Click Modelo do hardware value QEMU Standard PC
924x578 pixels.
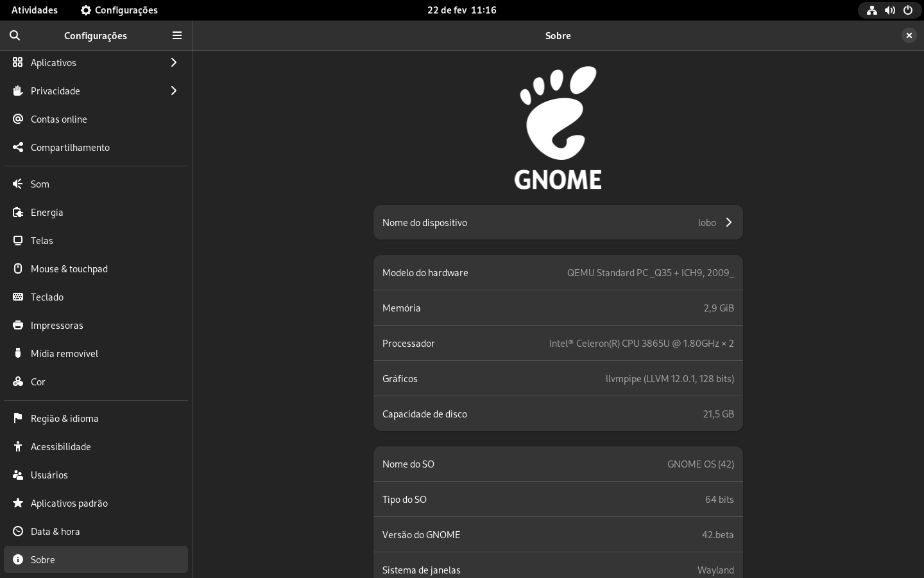(651, 273)
